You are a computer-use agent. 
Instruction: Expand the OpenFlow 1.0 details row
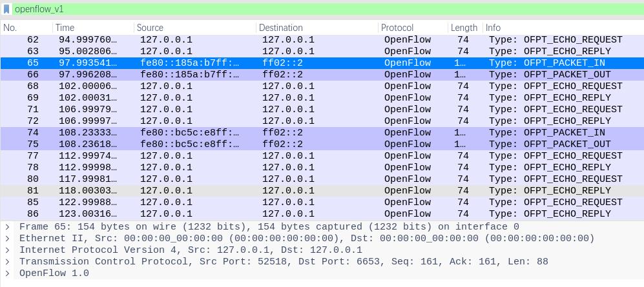click(7, 273)
